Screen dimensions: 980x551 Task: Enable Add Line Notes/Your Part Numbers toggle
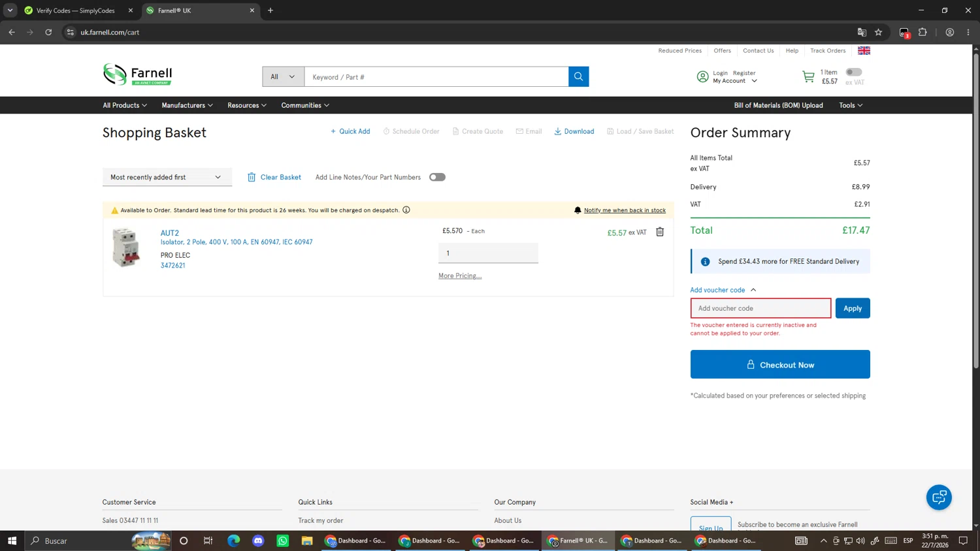click(437, 177)
